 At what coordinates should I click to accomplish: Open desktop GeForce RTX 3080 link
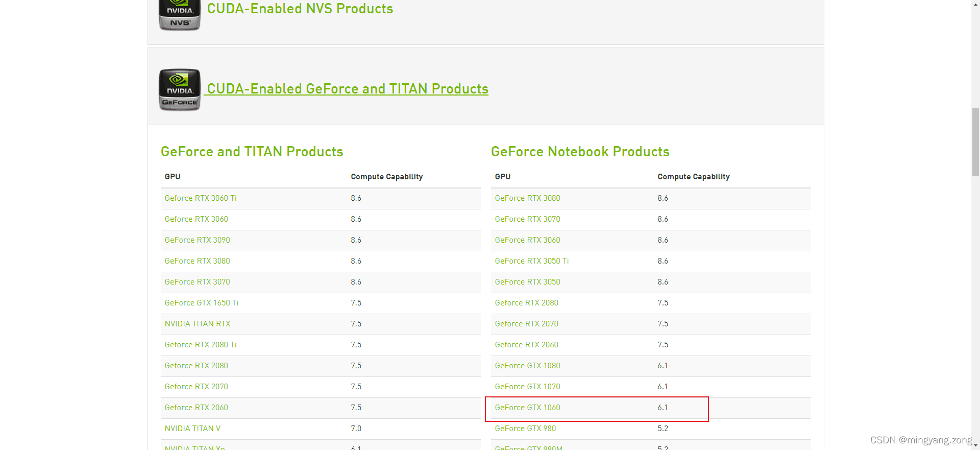tap(197, 261)
